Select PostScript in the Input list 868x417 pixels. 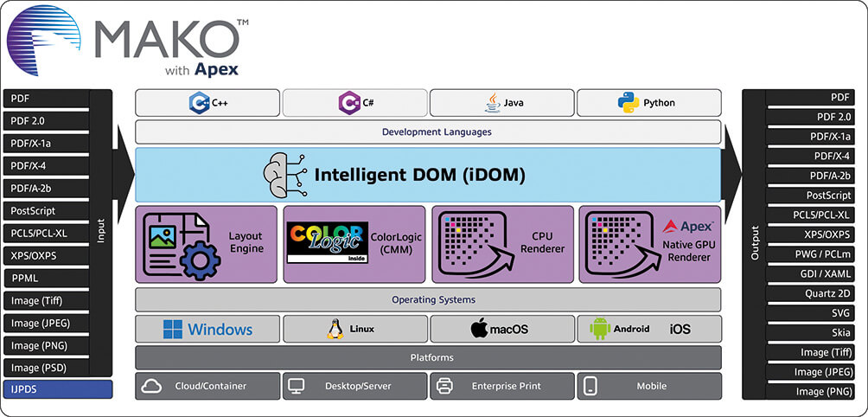[46, 210]
